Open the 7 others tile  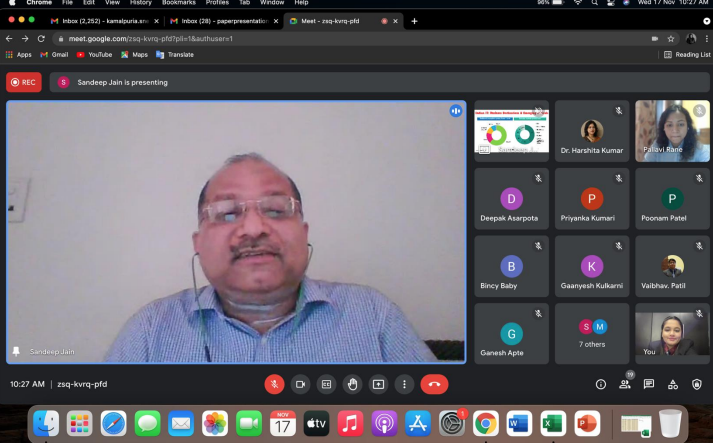click(x=592, y=334)
